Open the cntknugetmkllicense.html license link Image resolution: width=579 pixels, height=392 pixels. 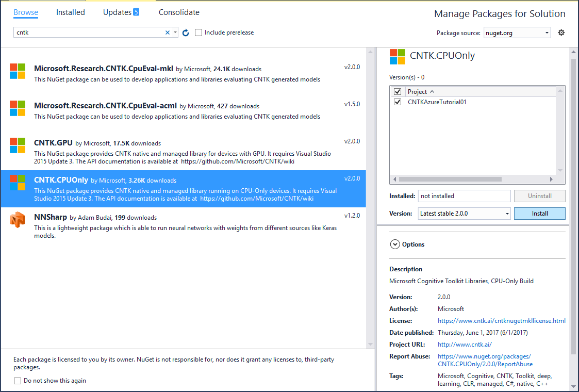click(x=501, y=320)
